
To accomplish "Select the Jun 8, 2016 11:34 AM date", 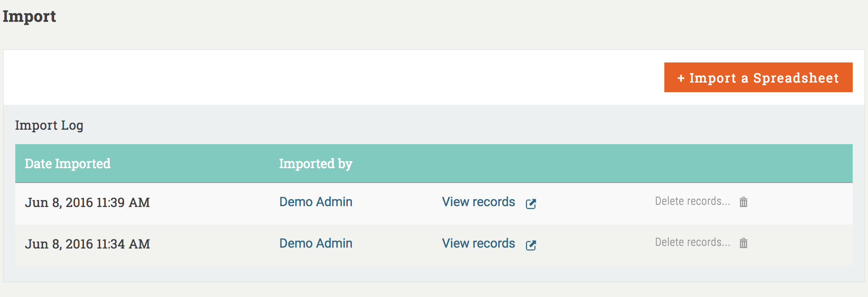I will [87, 244].
